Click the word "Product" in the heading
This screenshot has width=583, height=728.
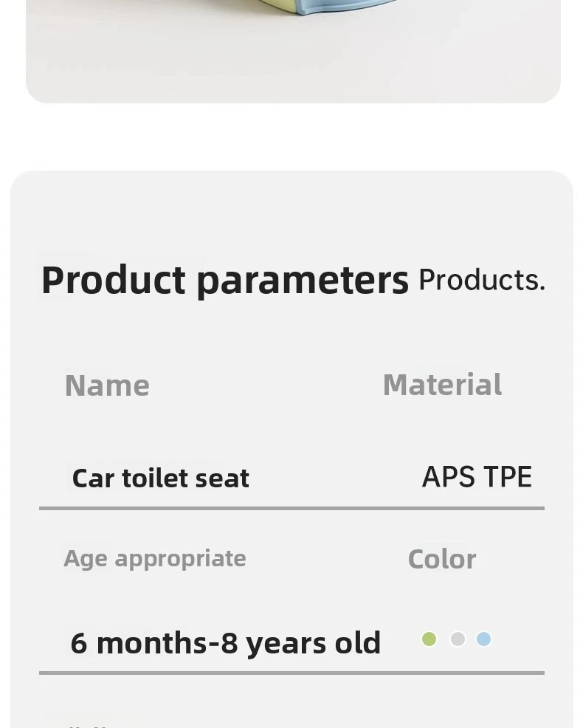(x=113, y=281)
